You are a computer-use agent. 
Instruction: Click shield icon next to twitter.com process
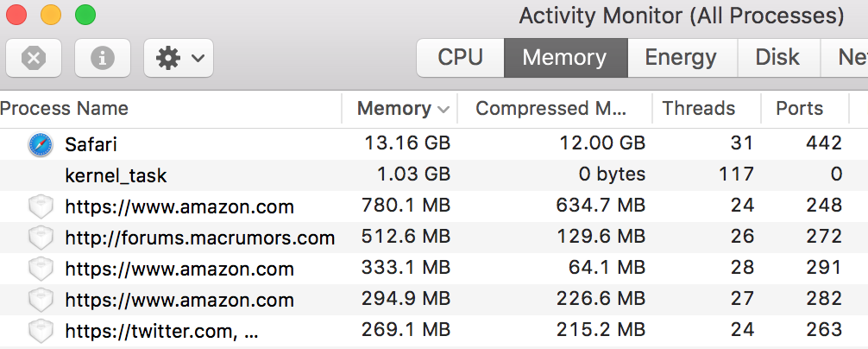(41, 331)
